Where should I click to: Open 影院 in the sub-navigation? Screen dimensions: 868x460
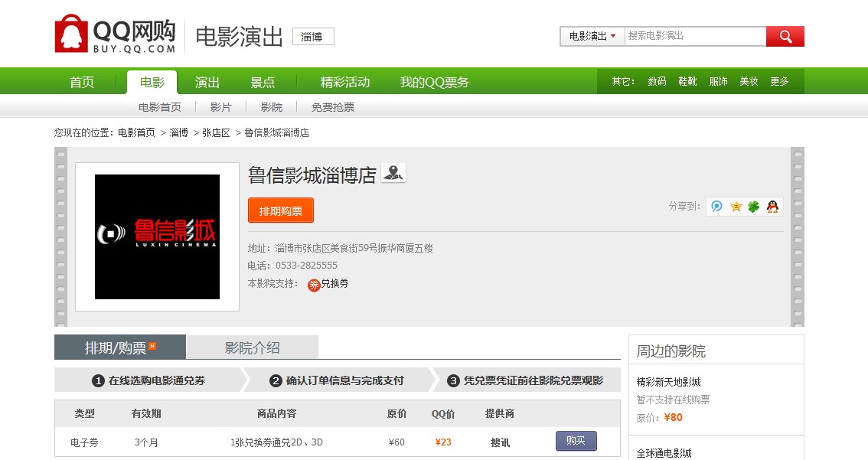tap(271, 107)
